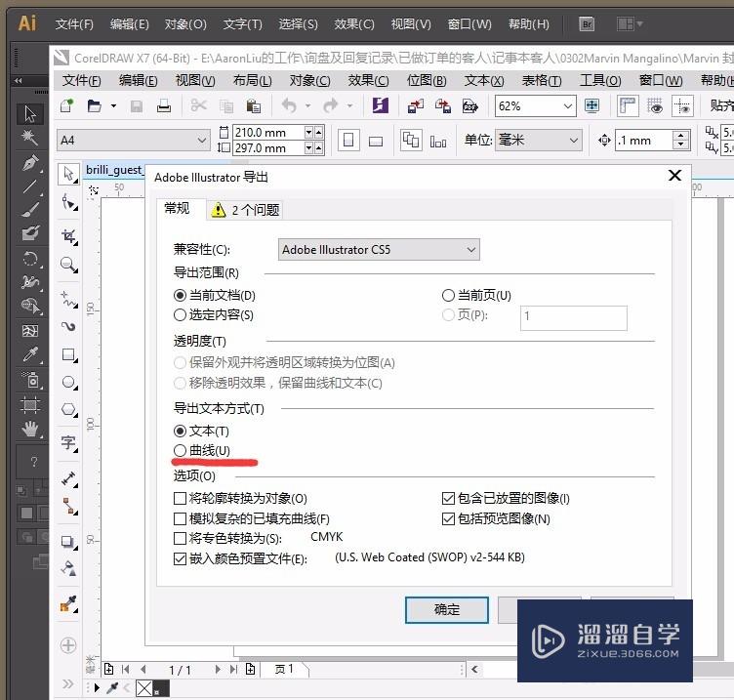Select the CorelDRAW Crop tool
The width and height of the screenshot is (734, 700).
click(68, 236)
